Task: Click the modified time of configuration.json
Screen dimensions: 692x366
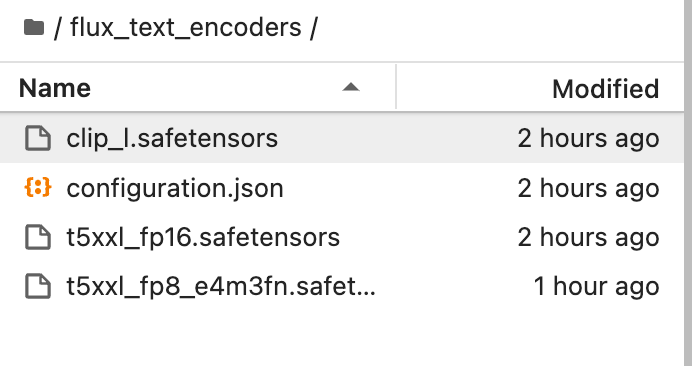Action: point(588,189)
